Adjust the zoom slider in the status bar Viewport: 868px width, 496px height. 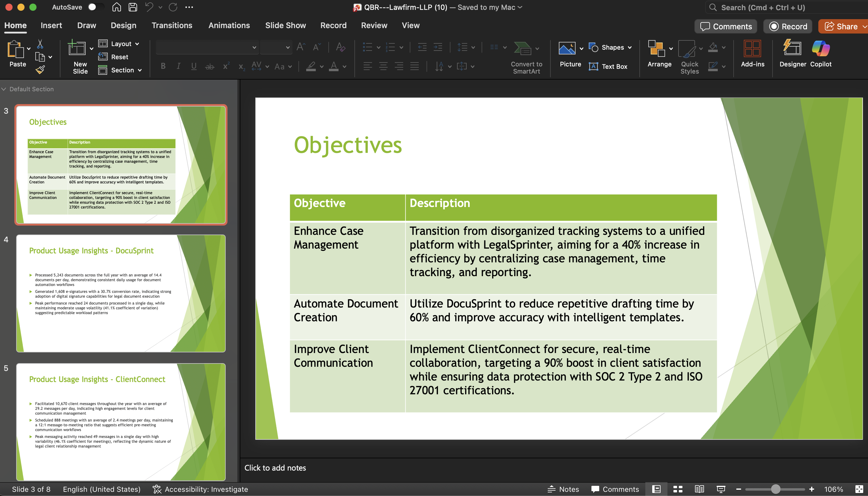(x=776, y=489)
